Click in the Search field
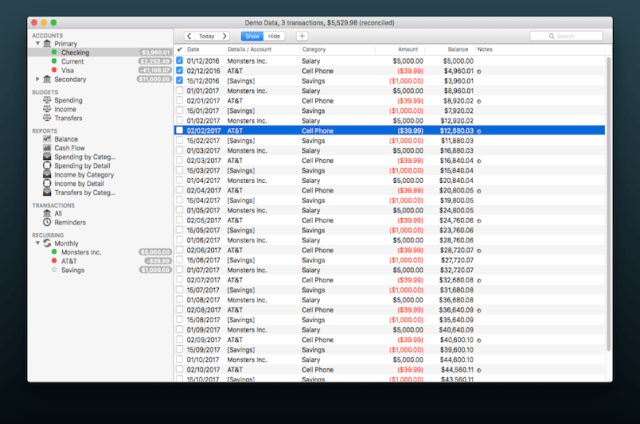640x424 pixels. 566,36
